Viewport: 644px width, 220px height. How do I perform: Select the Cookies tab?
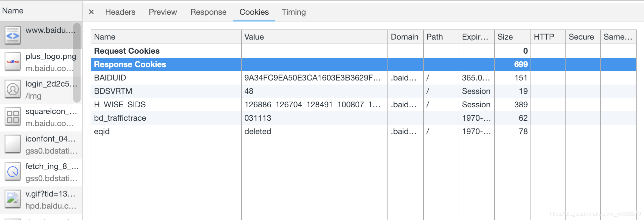pos(254,12)
